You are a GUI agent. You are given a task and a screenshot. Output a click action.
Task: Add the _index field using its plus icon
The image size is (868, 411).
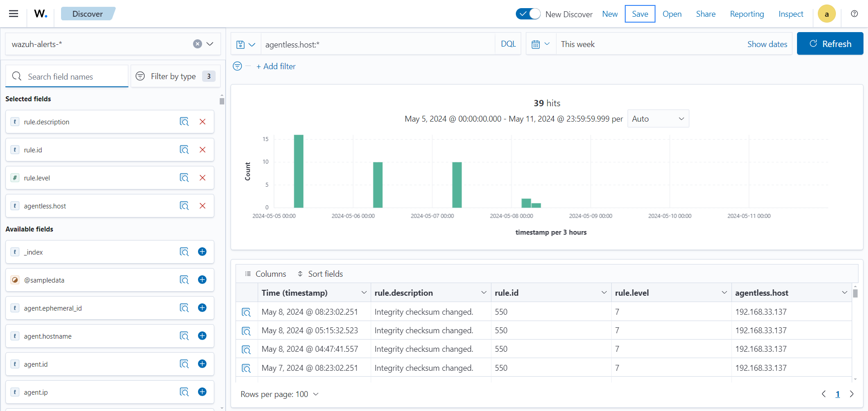pyautogui.click(x=202, y=252)
